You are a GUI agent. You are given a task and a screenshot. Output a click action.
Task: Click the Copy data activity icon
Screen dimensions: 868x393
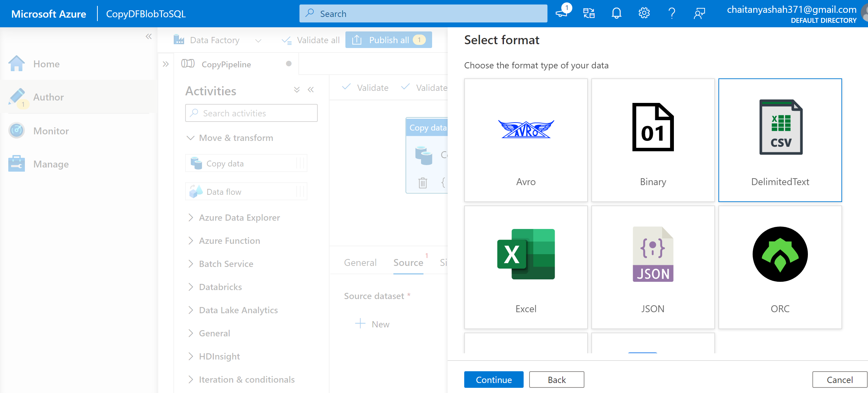click(196, 163)
